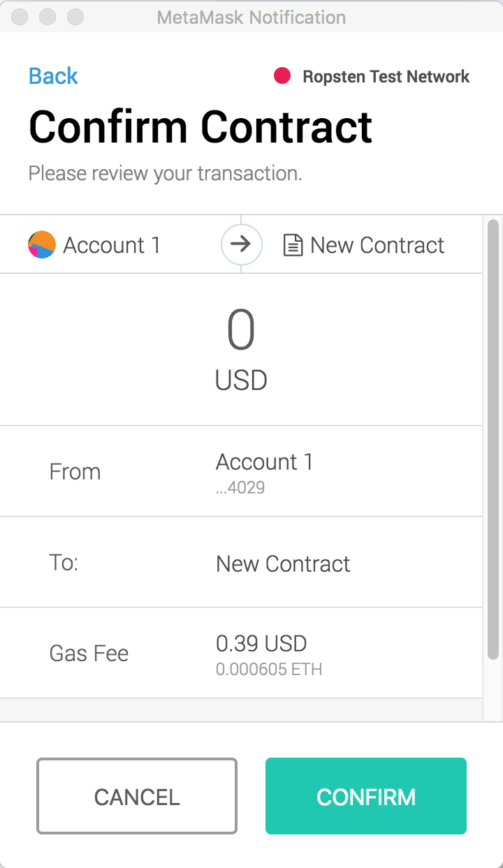Click the MetaMask Notification window title
503x868 pixels.
point(251,16)
